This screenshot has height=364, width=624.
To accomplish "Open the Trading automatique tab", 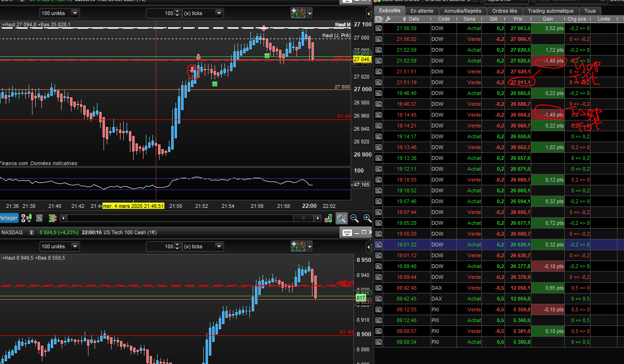I will coord(550,11).
